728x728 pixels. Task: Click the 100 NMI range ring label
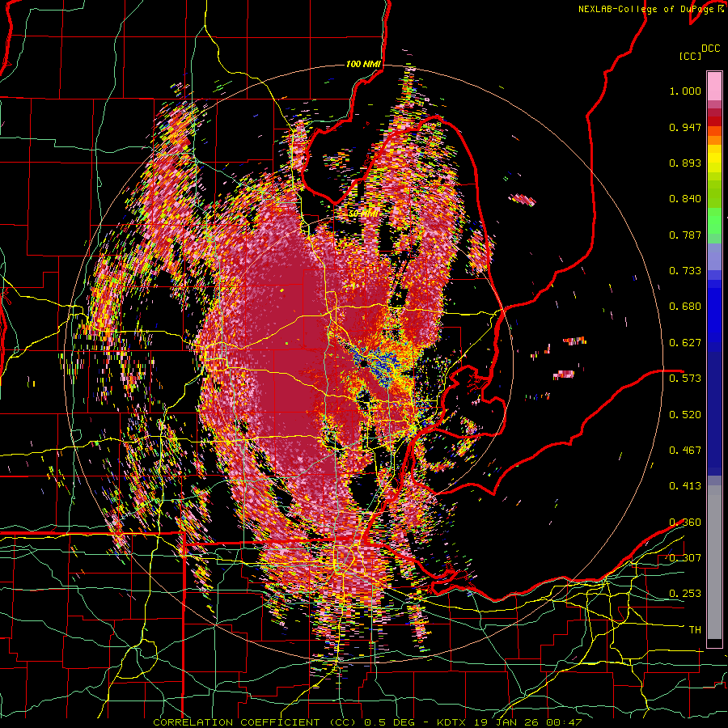pos(363,64)
